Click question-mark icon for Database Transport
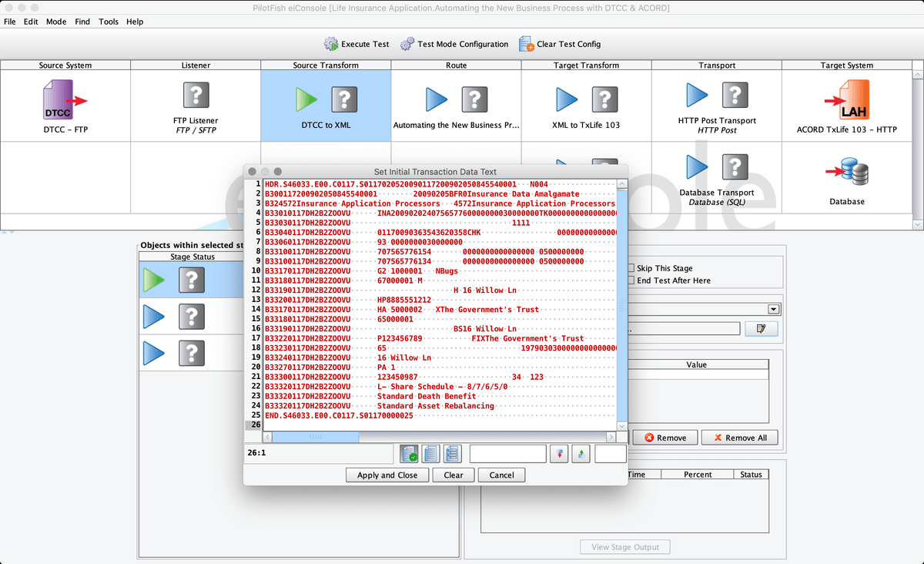The image size is (924, 564). tap(735, 166)
